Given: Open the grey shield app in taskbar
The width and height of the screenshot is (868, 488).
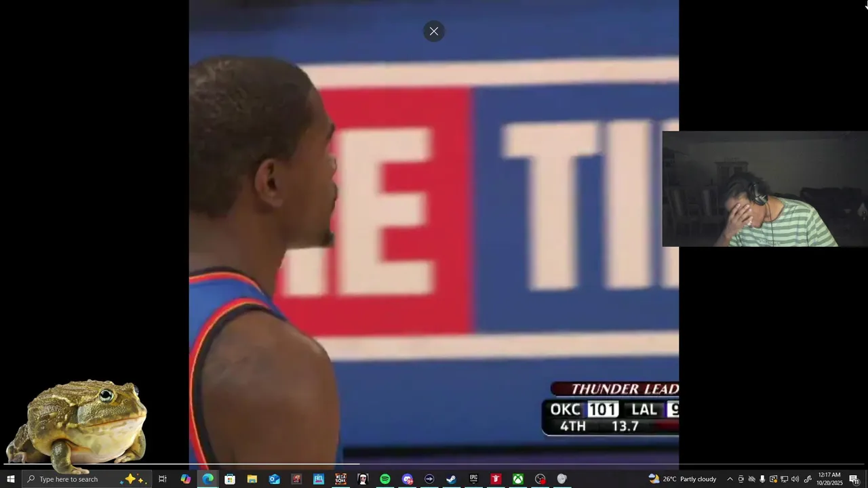Looking at the screenshot, I should (561, 479).
